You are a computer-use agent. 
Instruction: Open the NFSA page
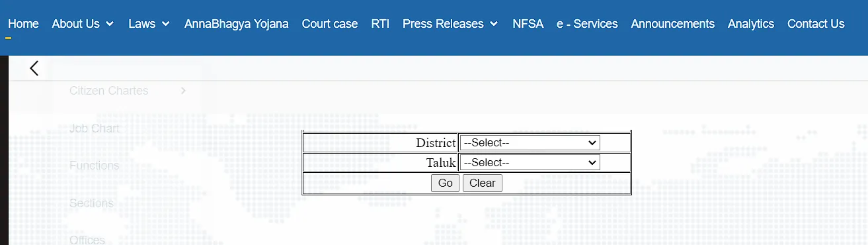pos(528,24)
